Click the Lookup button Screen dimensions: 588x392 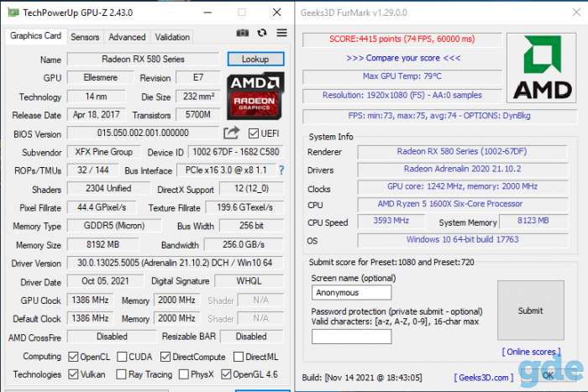pyautogui.click(x=255, y=60)
